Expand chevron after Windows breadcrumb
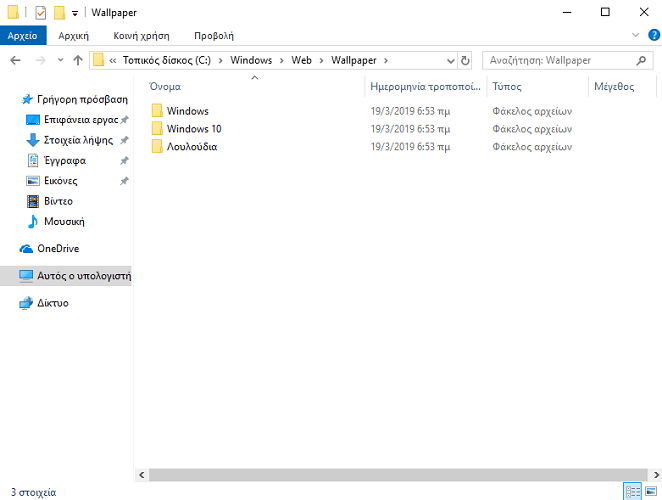 (282, 61)
